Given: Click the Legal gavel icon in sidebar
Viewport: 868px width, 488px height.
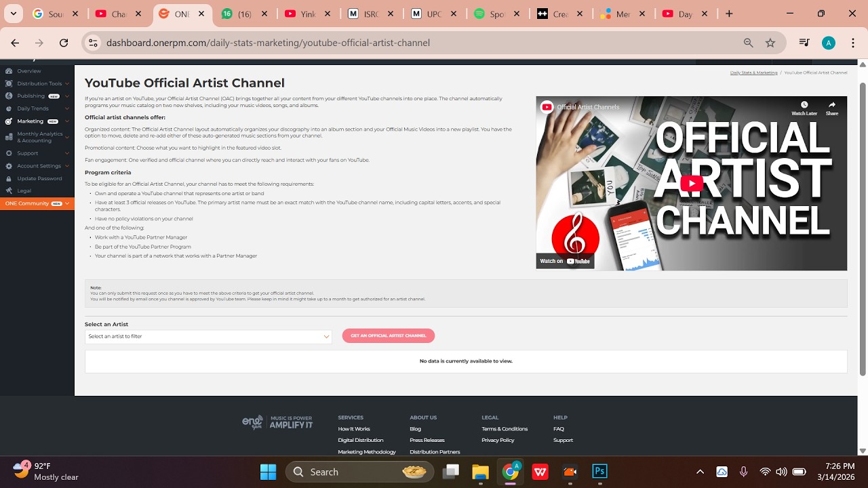Looking at the screenshot, I should click(x=9, y=190).
